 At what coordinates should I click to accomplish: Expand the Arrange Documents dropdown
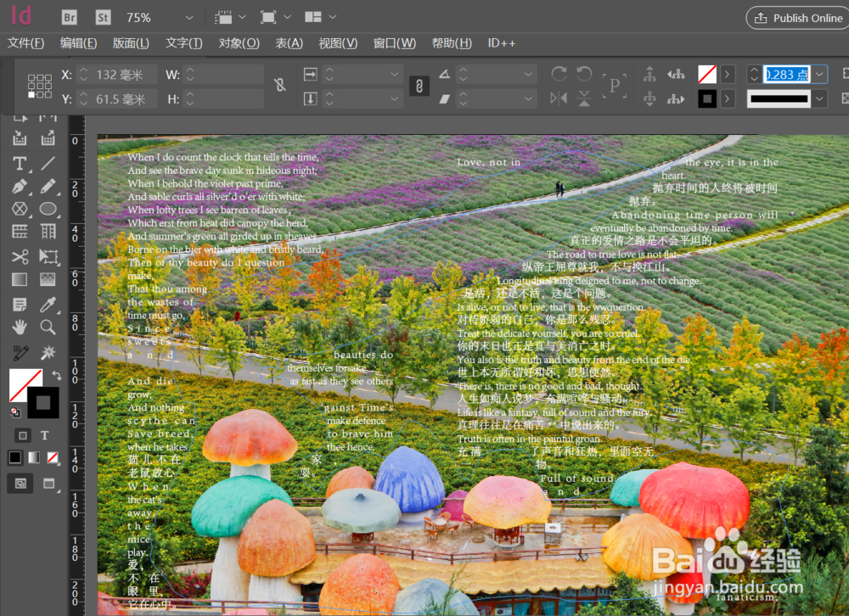click(x=333, y=17)
